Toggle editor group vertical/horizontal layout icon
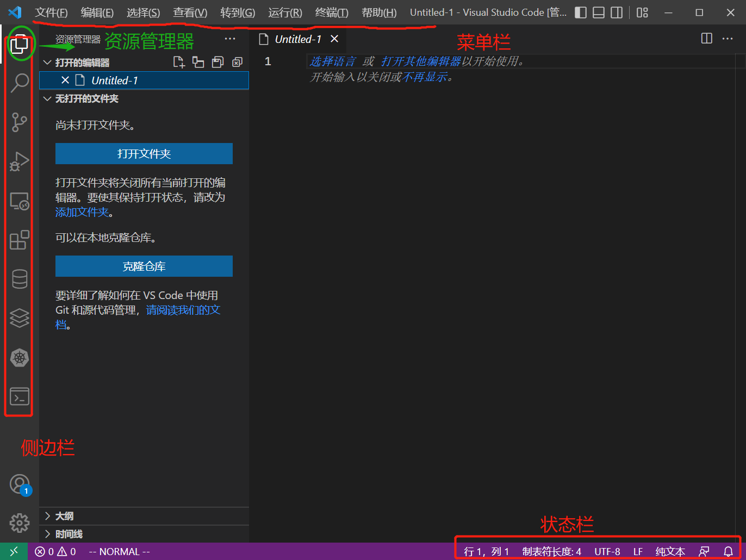The height and width of the screenshot is (560, 746). [198, 62]
